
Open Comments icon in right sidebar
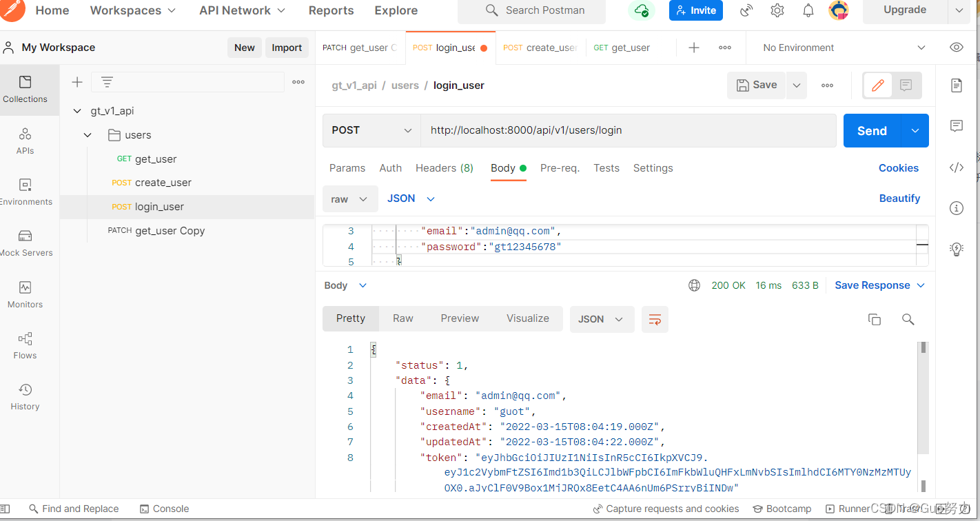click(957, 126)
